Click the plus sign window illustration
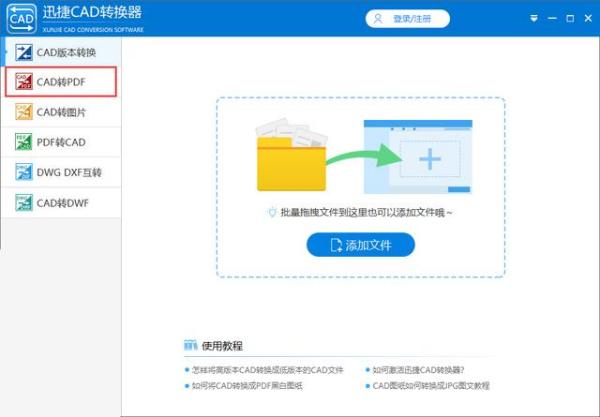The image size is (600, 417). [x=418, y=157]
